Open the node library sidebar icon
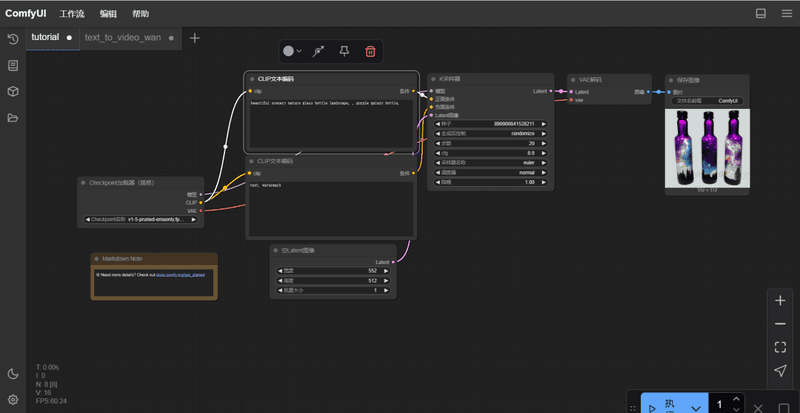This screenshot has height=413, width=800. 13,65
